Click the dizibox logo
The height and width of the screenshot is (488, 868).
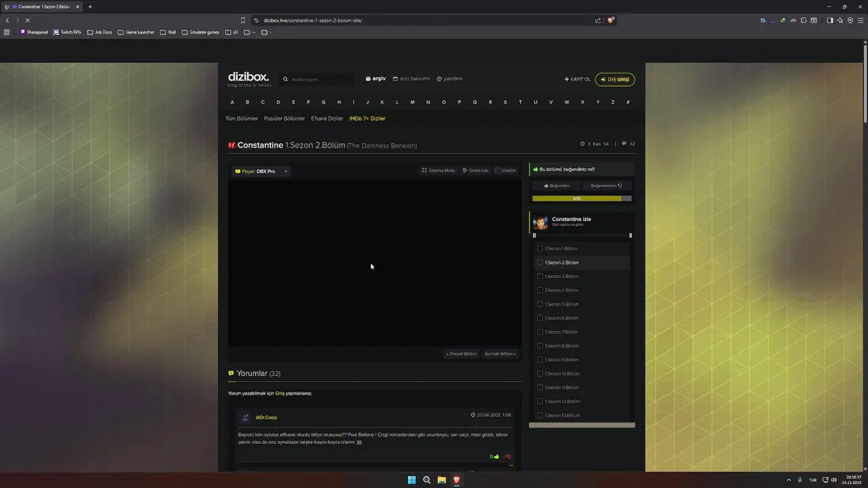click(249, 79)
